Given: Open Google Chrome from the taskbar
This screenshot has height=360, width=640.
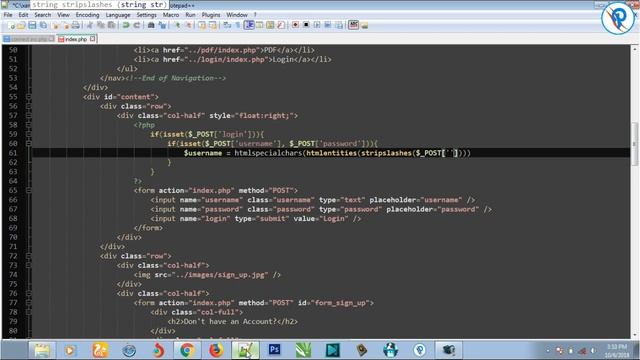Looking at the screenshot, I should [x=187, y=350].
